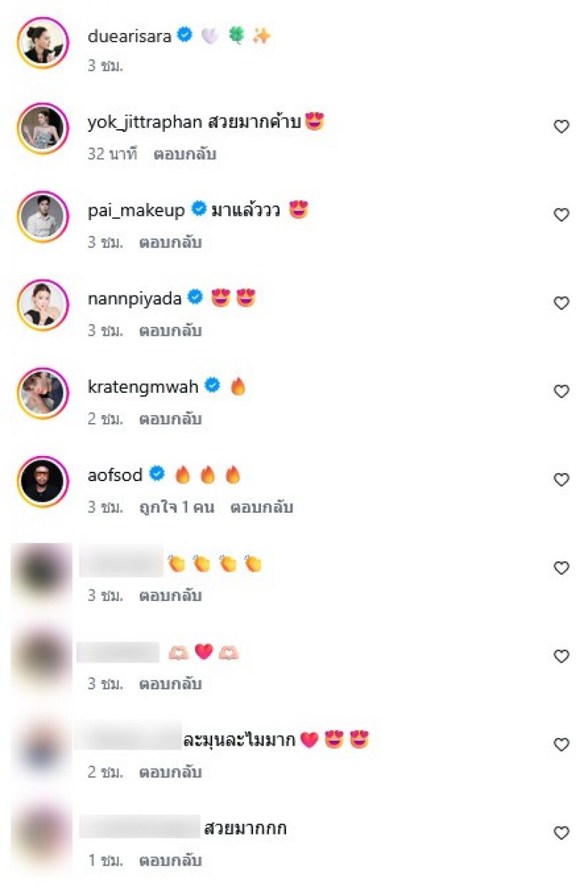Like yok_jittraphan's comment with the heart icon
This screenshot has width=588, height=887.
coord(561,126)
